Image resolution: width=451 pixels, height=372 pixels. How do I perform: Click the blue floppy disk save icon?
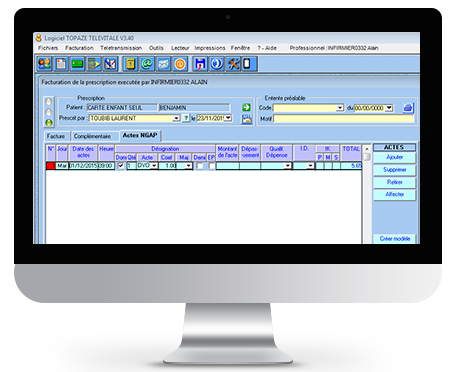coord(200,64)
